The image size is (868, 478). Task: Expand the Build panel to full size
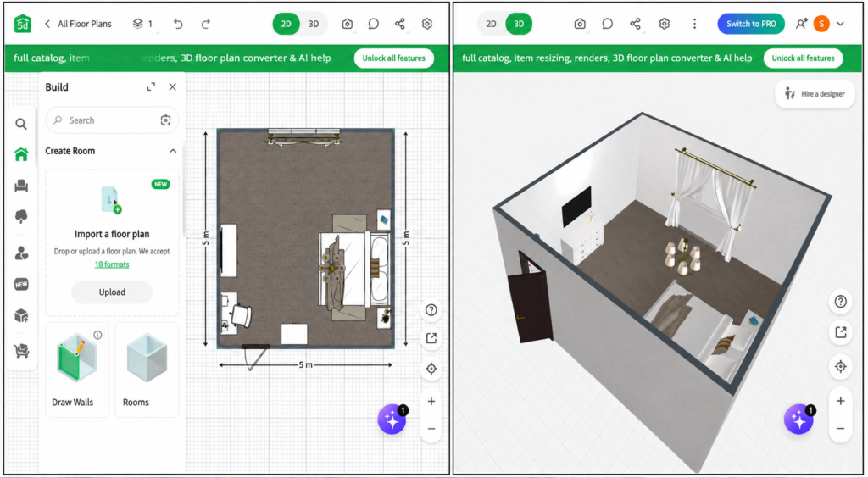151,86
